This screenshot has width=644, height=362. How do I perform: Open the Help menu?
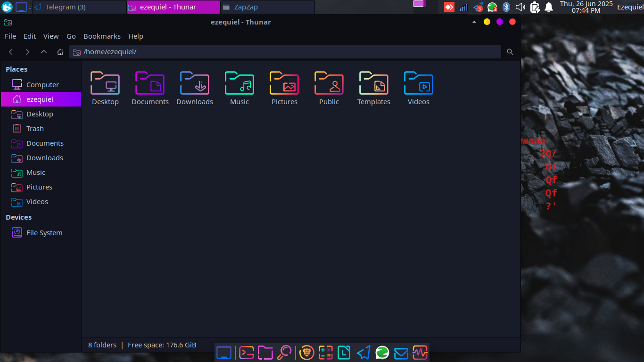[x=136, y=36]
